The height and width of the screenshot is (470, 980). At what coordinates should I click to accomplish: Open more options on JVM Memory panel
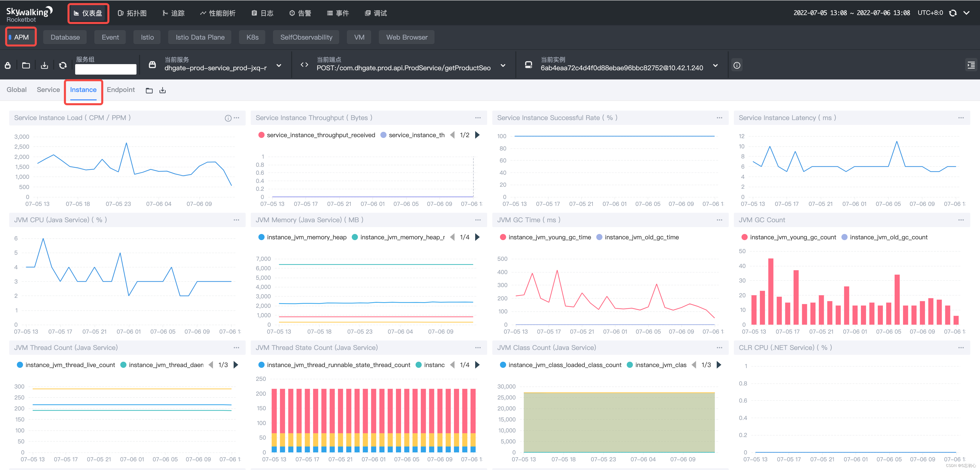click(x=478, y=220)
